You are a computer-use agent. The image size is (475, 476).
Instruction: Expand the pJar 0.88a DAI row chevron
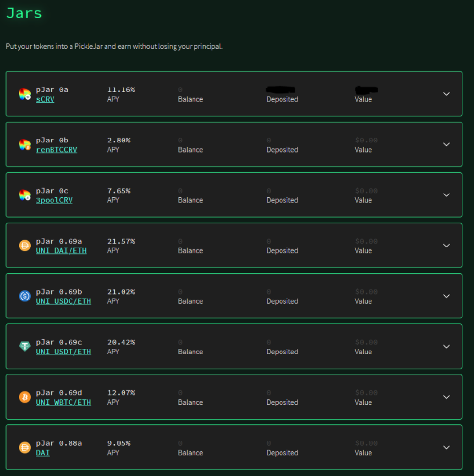(x=446, y=447)
